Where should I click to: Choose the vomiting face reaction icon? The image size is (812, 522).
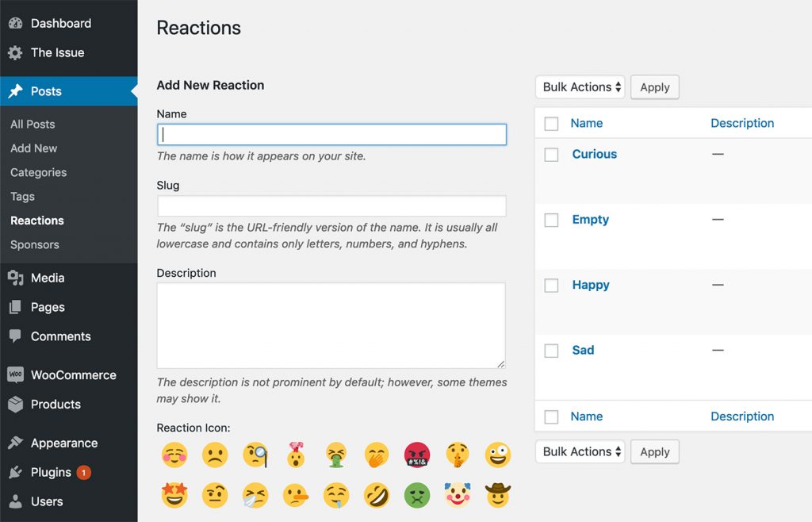pyautogui.click(x=337, y=455)
